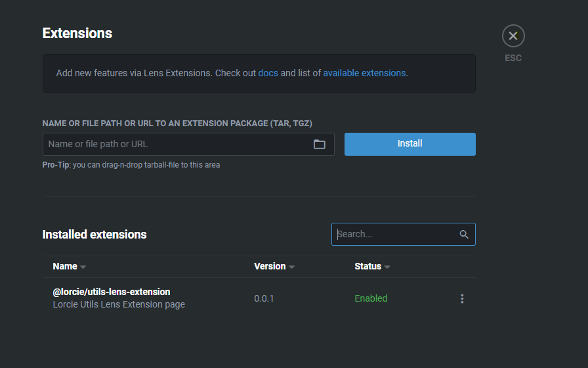Open three-dot menu for lorcie extension
Viewport: 588px width, 368px height.
[462, 298]
